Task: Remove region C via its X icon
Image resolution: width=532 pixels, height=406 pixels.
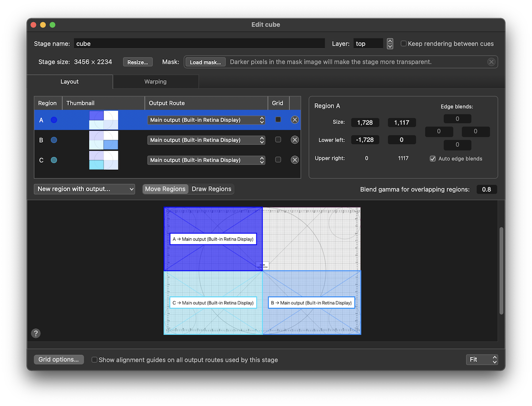Action: 295,160
